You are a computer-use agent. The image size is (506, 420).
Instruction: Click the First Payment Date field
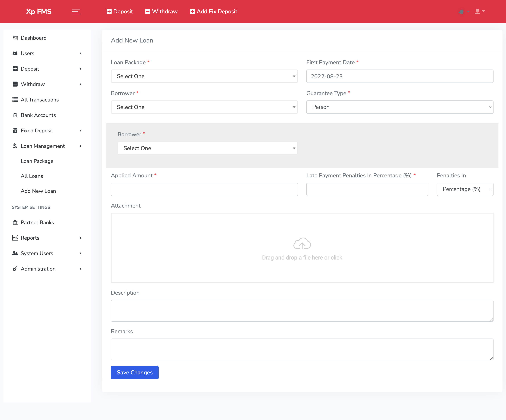pos(400,76)
